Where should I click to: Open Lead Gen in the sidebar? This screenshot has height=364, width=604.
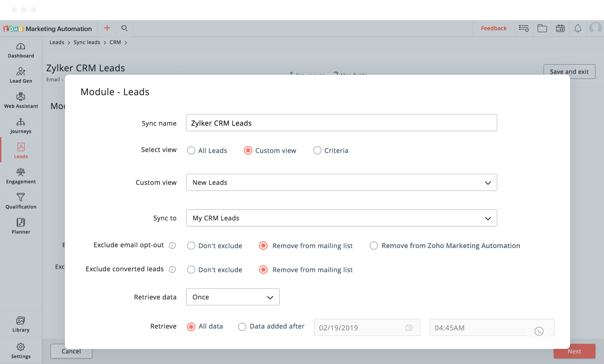click(x=21, y=76)
